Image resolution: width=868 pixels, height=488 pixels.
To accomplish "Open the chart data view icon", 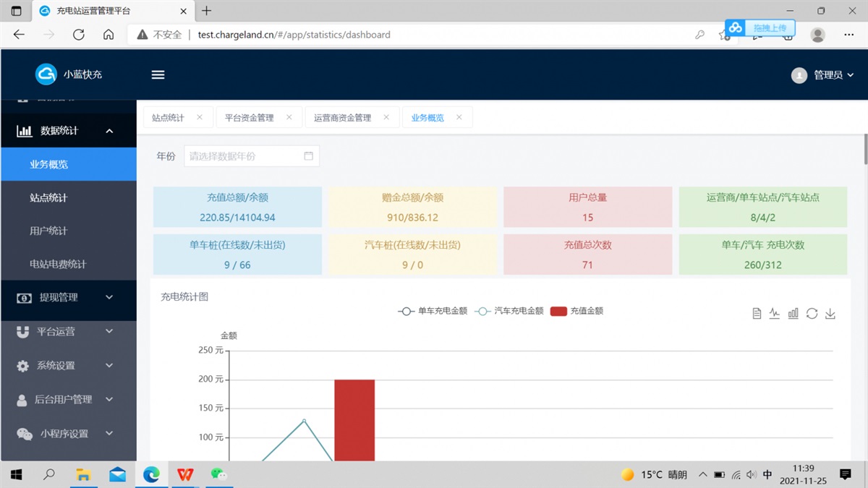I will click(x=757, y=314).
